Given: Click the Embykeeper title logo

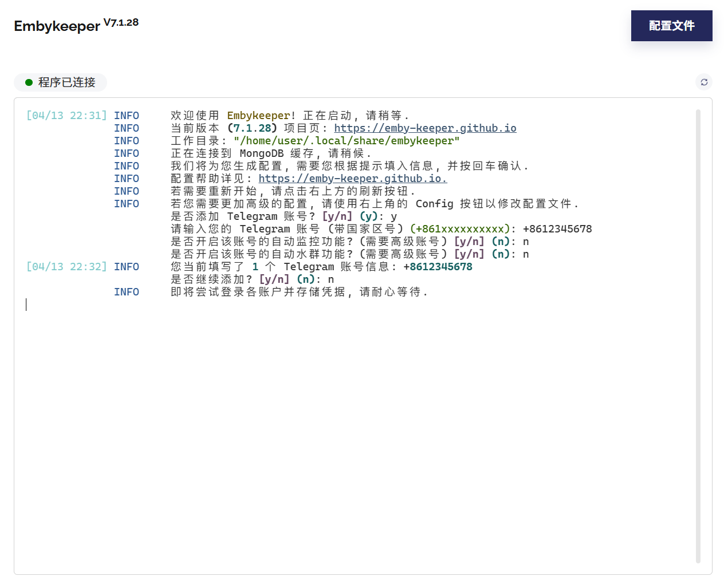Looking at the screenshot, I should tap(57, 26).
